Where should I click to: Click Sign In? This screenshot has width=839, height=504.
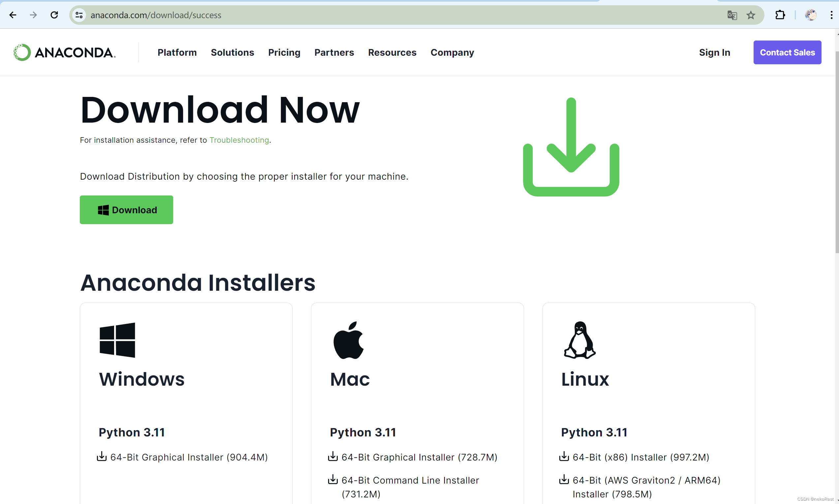tap(714, 52)
